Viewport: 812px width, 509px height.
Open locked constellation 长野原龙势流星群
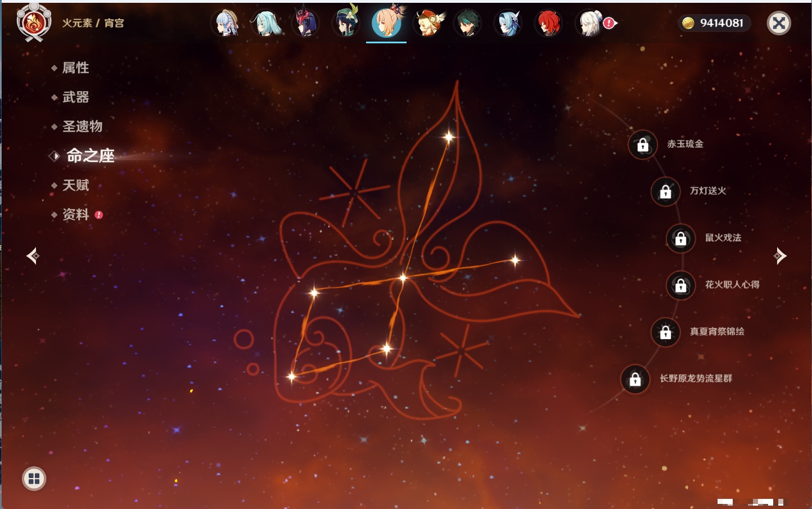(x=635, y=379)
